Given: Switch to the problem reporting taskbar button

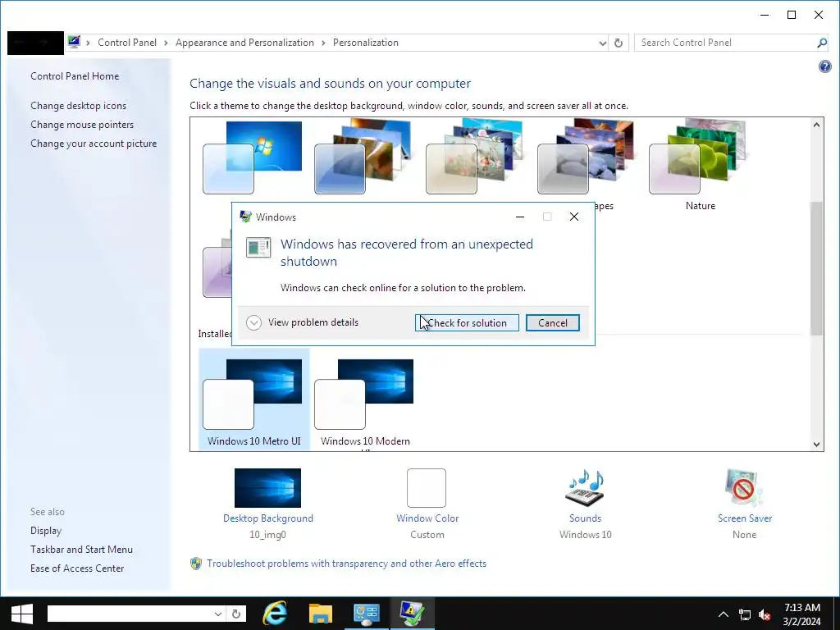Looking at the screenshot, I should click(x=412, y=614).
